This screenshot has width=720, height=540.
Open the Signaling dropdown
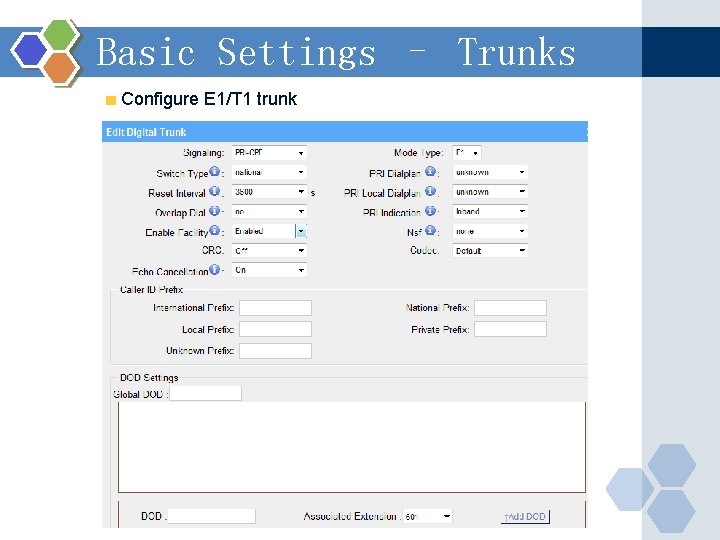coord(269,152)
